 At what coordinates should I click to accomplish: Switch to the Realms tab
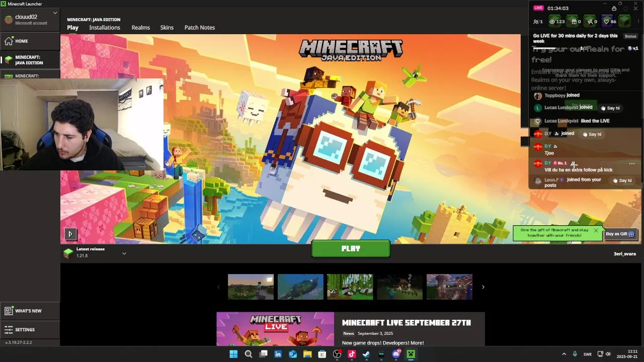(x=141, y=28)
